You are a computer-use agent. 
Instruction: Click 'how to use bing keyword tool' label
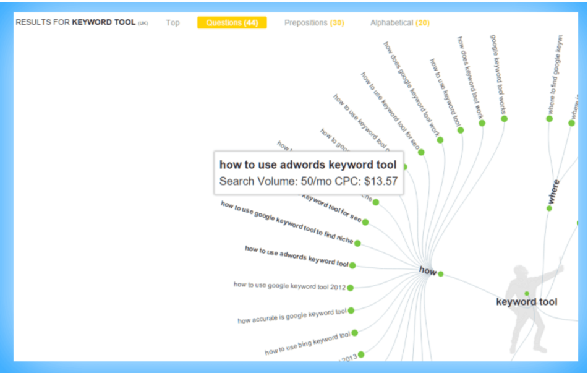(307, 343)
